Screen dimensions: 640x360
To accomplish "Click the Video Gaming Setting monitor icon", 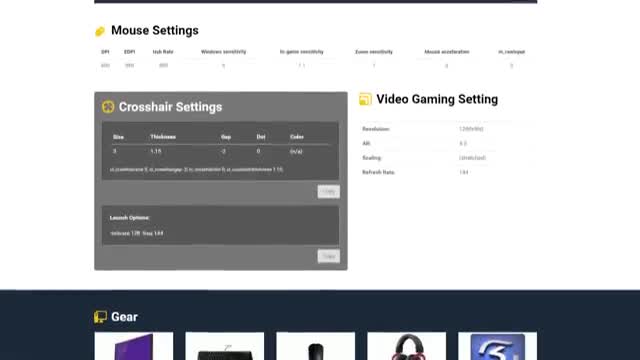I will pyautogui.click(x=365, y=99).
